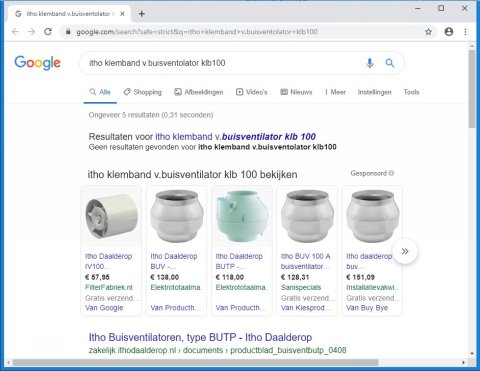Open the Nieuws tab
Viewport: 480px width, 371px height.
click(296, 92)
